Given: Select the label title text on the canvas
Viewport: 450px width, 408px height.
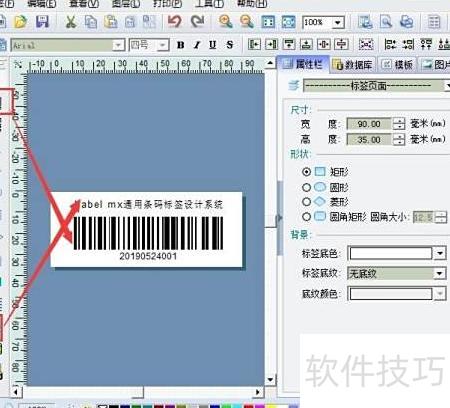Looking at the screenshot, I should coord(148,204).
